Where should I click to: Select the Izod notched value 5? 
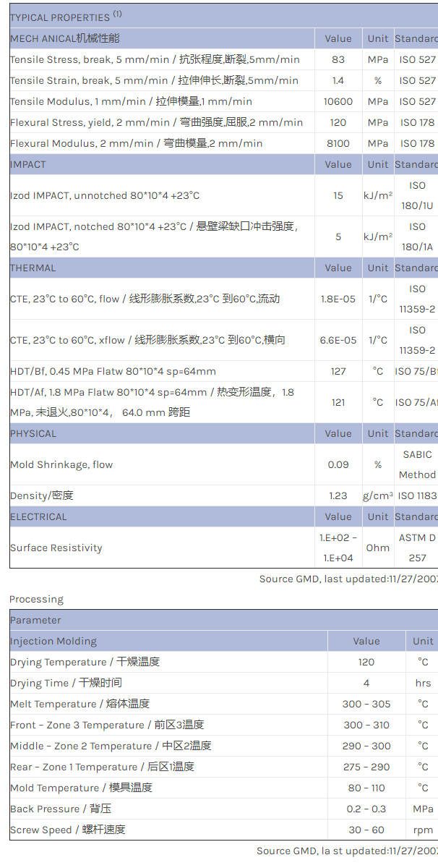(338, 237)
